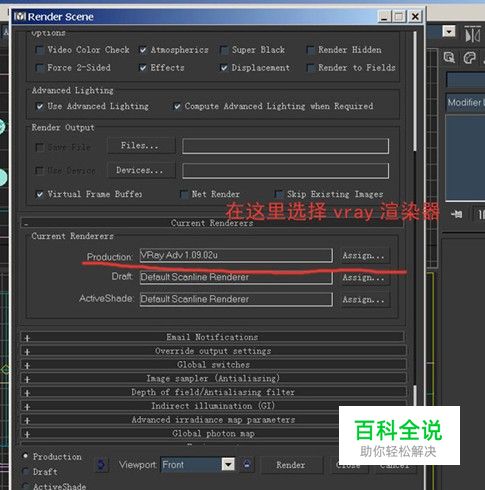Maximize the Render Scene dialog

(x=399, y=16)
